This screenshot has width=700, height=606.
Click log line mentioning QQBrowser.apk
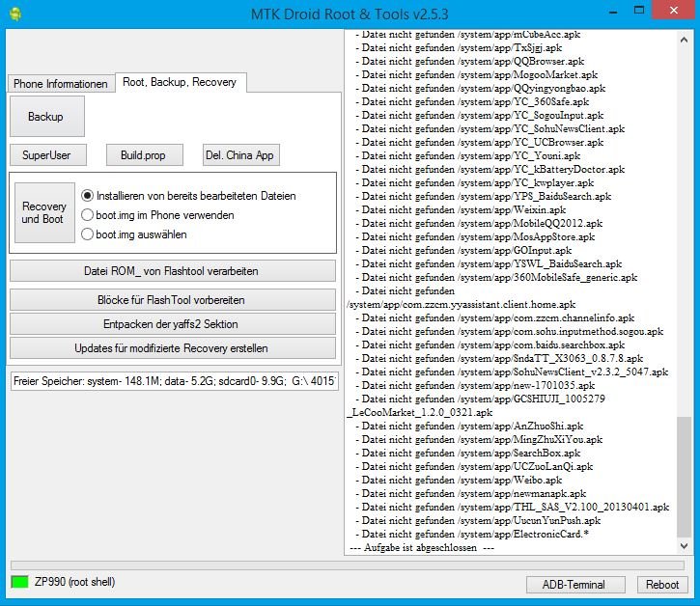pos(470,61)
